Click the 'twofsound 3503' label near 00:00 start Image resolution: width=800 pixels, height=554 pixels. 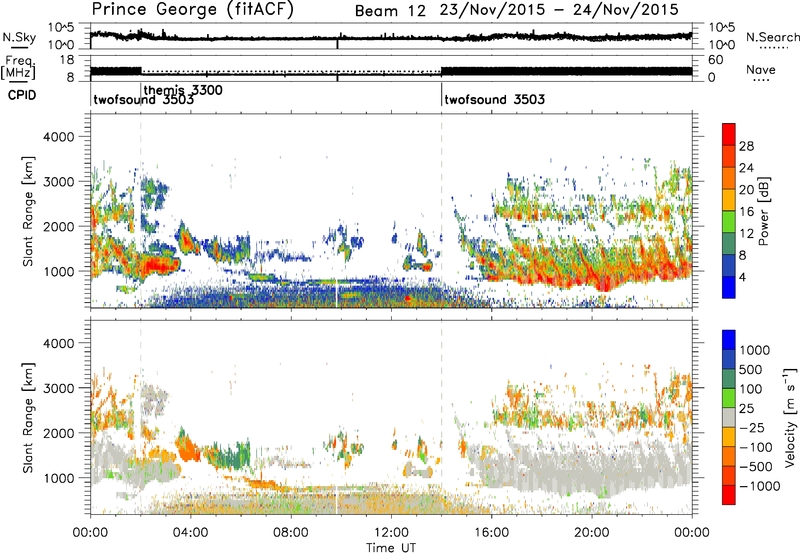point(143,99)
